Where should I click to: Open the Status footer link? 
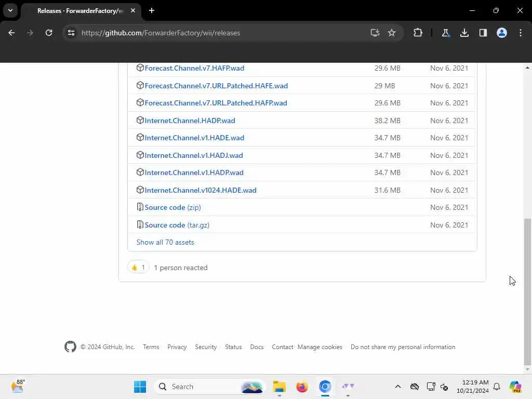(x=233, y=347)
